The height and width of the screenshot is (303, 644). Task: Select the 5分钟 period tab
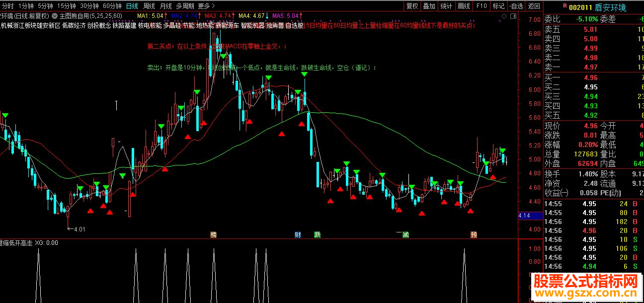pos(45,6)
